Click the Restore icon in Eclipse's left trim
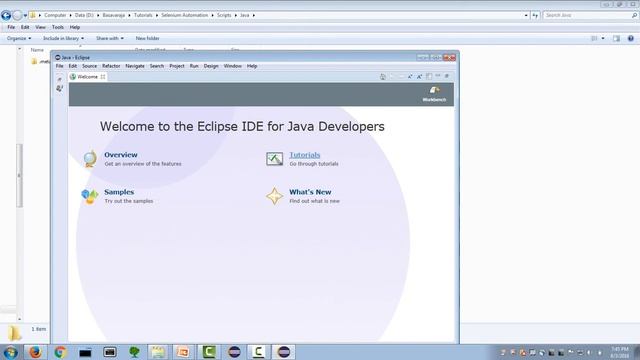The width and height of the screenshot is (640, 360). point(60,79)
